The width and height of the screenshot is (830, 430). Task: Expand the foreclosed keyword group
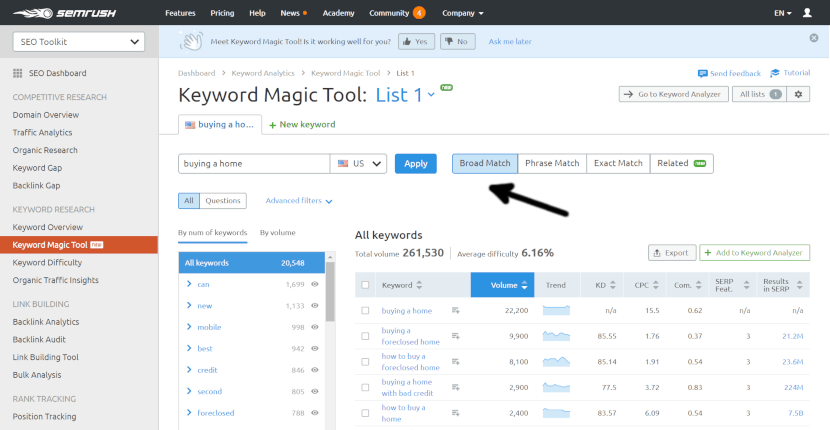coord(189,413)
